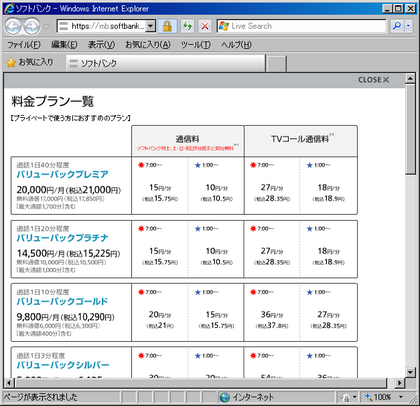Image resolution: width=420 pixels, height=406 pixels.
Task: Minimize the Internet Explorer window
Action: [x=387, y=8]
